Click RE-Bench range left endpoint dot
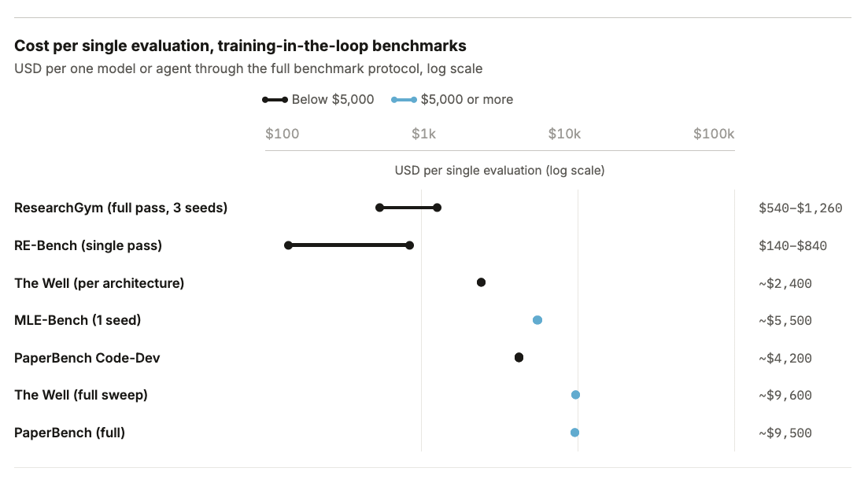 coord(288,245)
